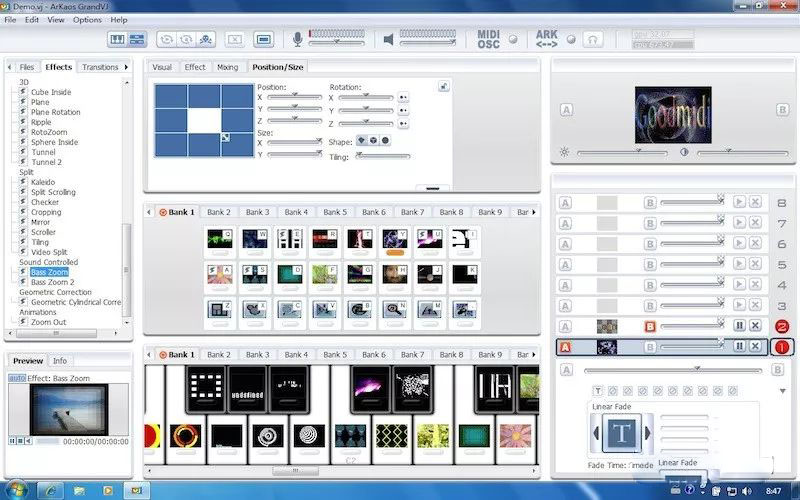The height and width of the screenshot is (500, 800).
Task: Select the T transition icon in layer row
Action: (598, 391)
